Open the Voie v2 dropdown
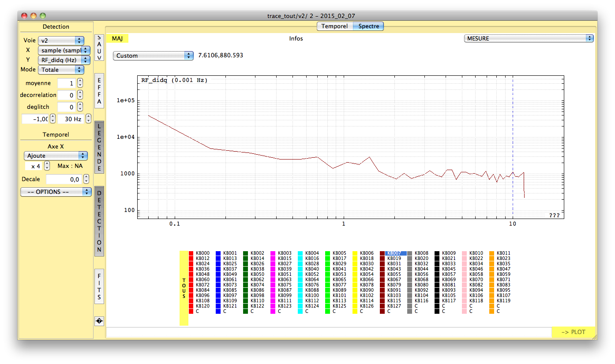Image resolution: width=615 pixels, height=364 pixels. 61,41
